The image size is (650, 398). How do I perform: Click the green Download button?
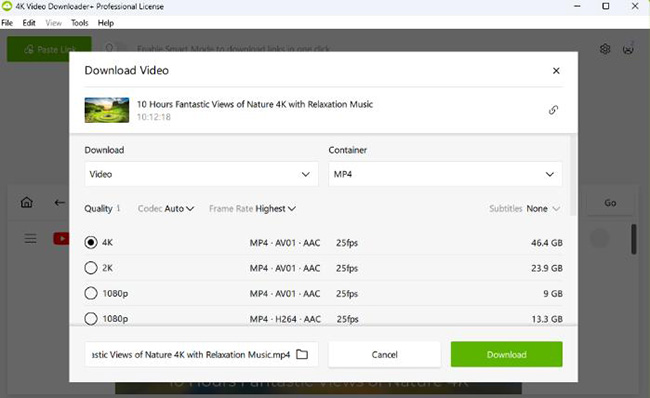507,354
